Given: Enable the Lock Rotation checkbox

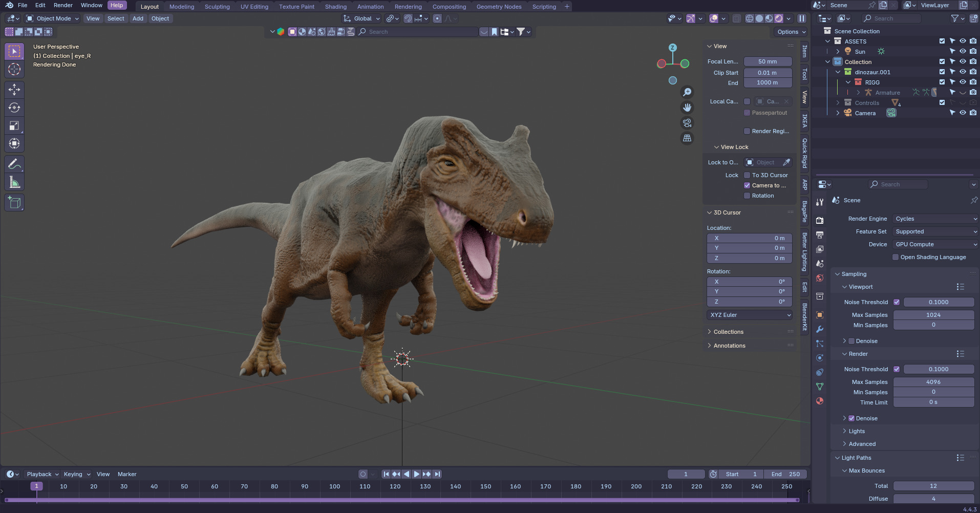Looking at the screenshot, I should pyautogui.click(x=747, y=196).
